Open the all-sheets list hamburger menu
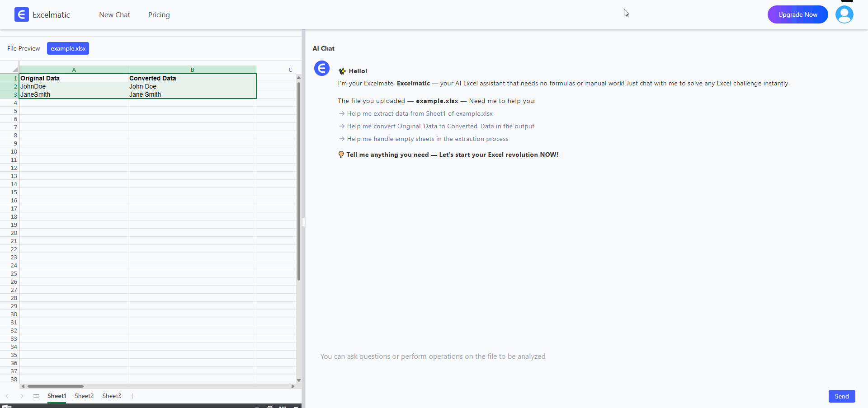 (x=36, y=396)
